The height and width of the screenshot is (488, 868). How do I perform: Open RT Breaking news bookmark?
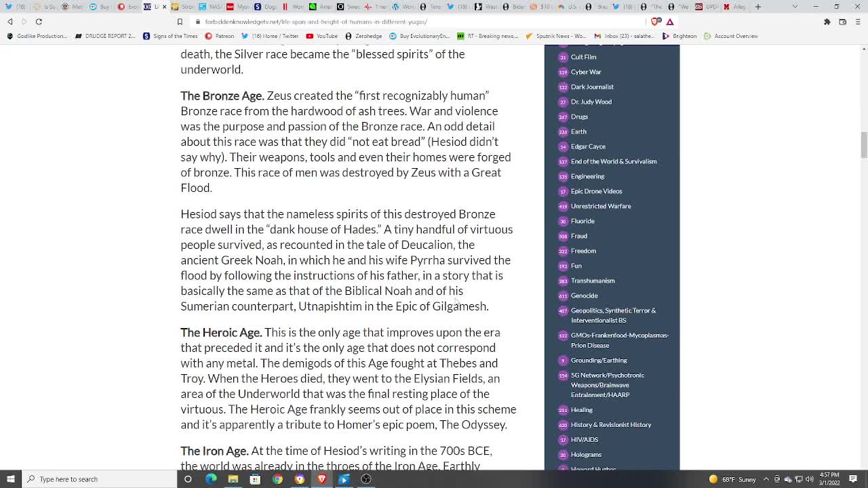point(488,36)
